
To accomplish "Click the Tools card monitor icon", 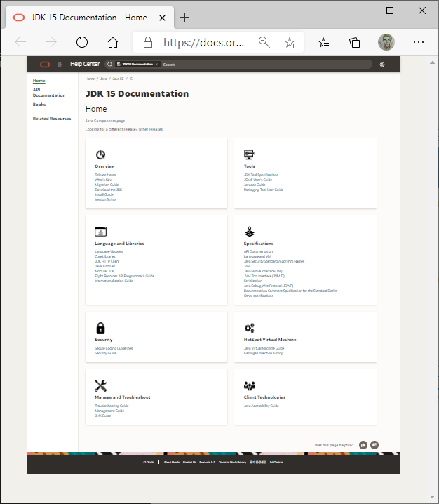I will click(250, 154).
